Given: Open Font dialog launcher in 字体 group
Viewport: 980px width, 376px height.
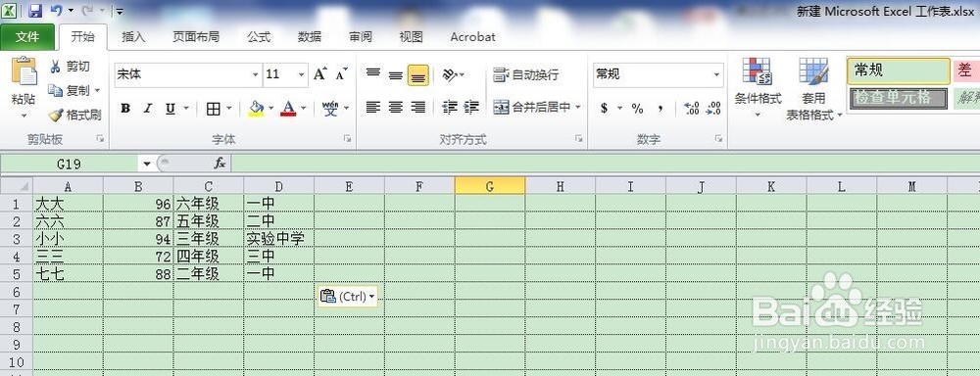Looking at the screenshot, I should point(347,139).
